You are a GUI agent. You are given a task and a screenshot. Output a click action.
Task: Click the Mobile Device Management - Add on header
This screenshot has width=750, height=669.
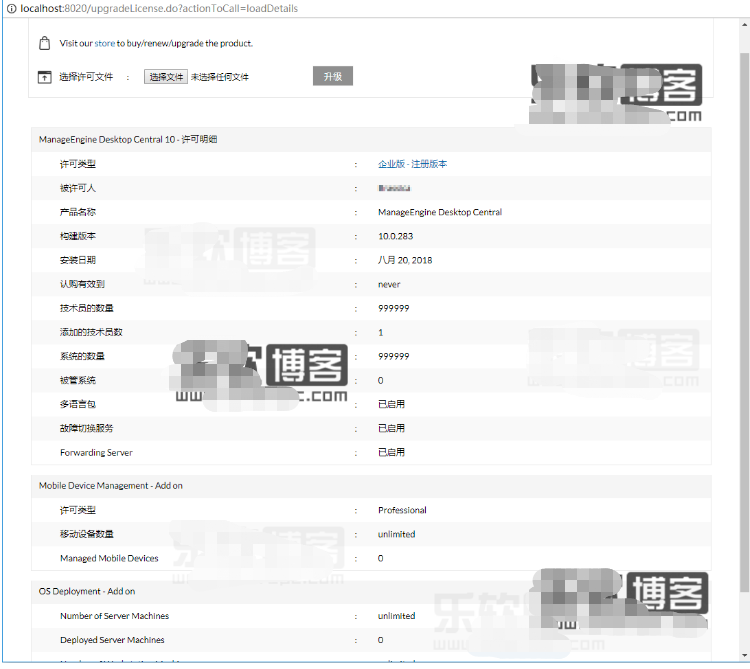110,485
